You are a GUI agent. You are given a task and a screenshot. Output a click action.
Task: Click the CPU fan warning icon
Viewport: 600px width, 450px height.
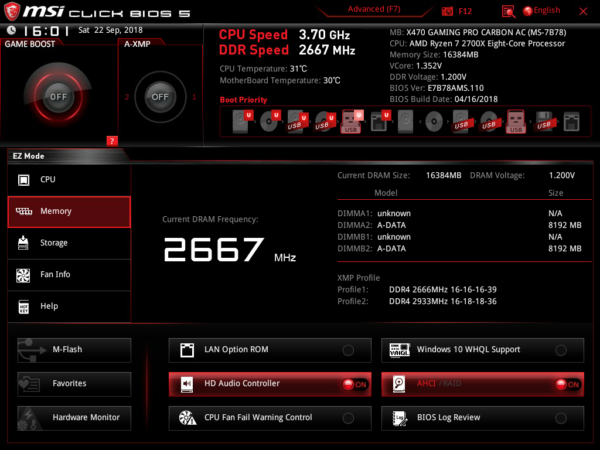pyautogui.click(x=188, y=418)
